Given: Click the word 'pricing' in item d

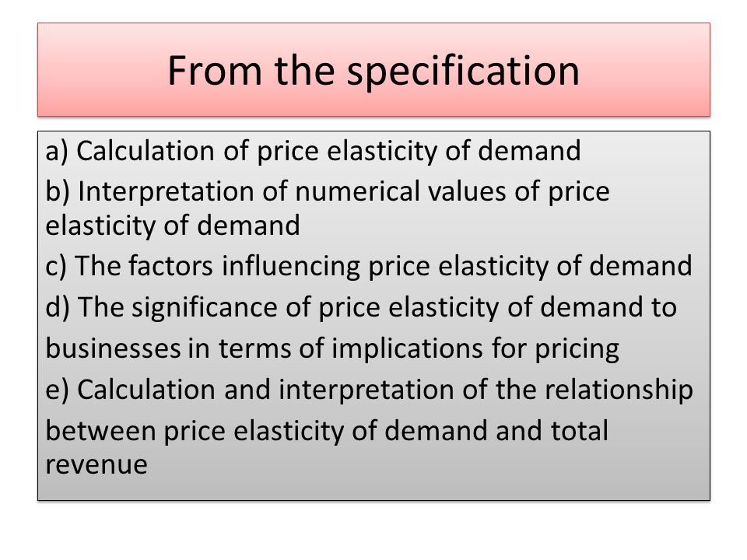Looking at the screenshot, I should (x=577, y=349).
